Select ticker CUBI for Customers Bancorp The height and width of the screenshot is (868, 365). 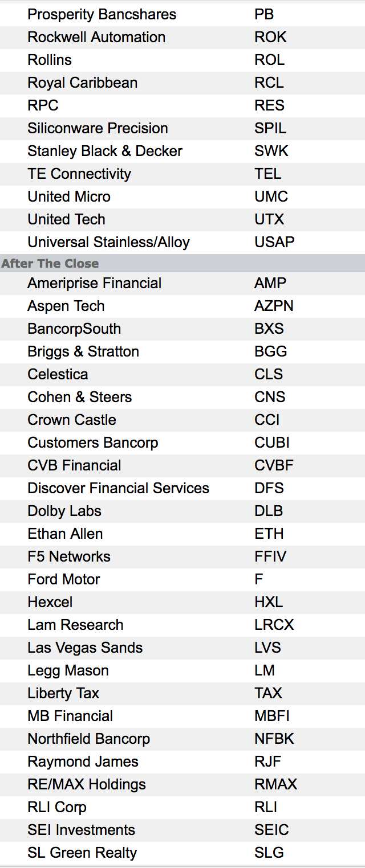pos(271,443)
